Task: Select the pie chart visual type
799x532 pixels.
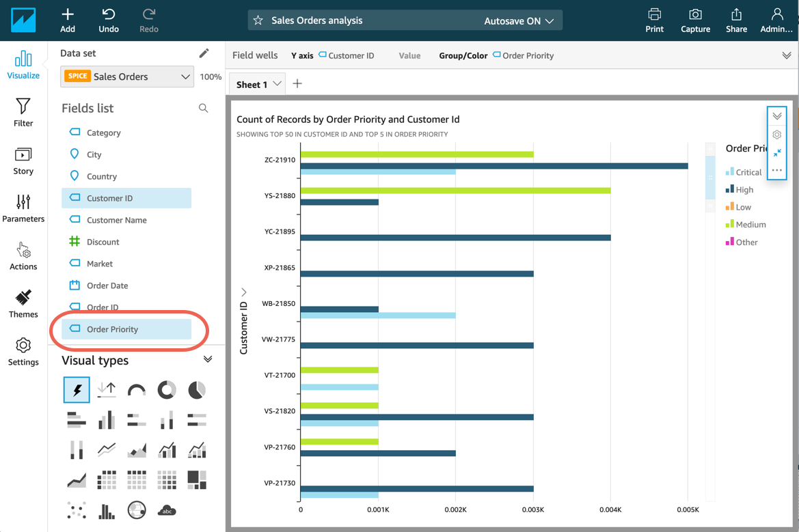Action: 197,390
